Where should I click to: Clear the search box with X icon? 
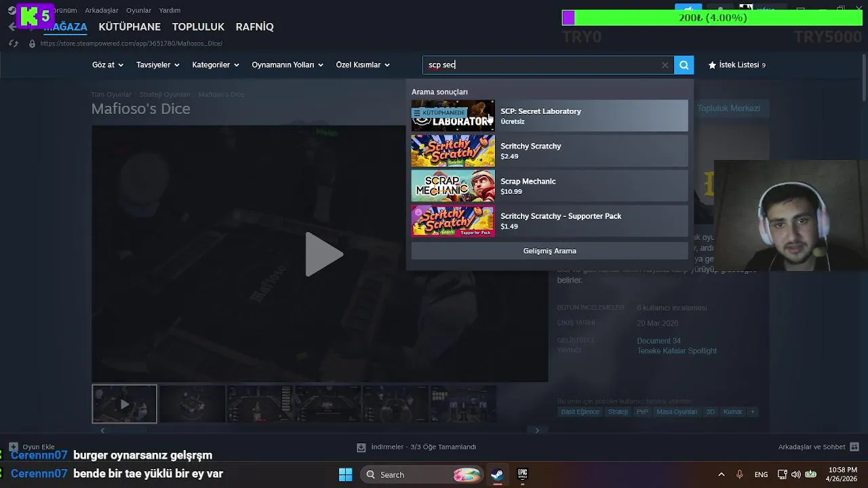[x=665, y=65]
